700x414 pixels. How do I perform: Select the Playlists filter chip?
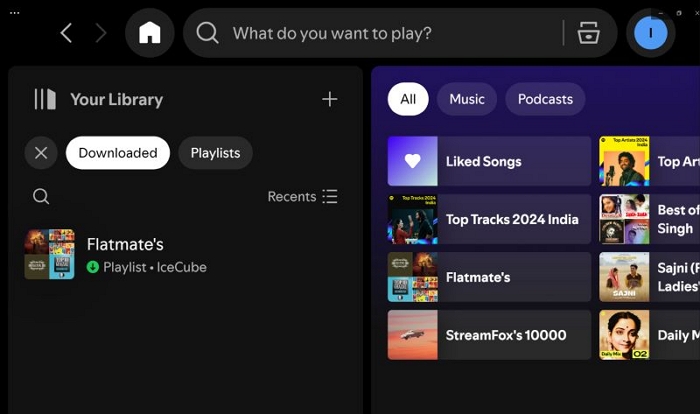216,153
